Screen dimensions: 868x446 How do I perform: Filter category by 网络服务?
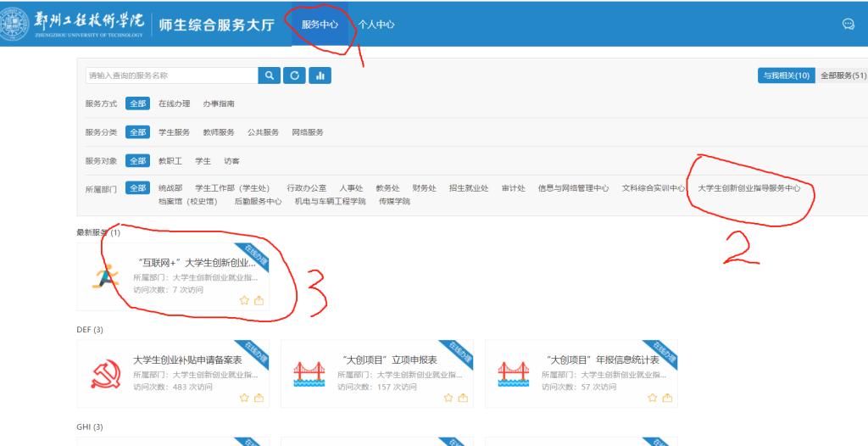tap(308, 132)
